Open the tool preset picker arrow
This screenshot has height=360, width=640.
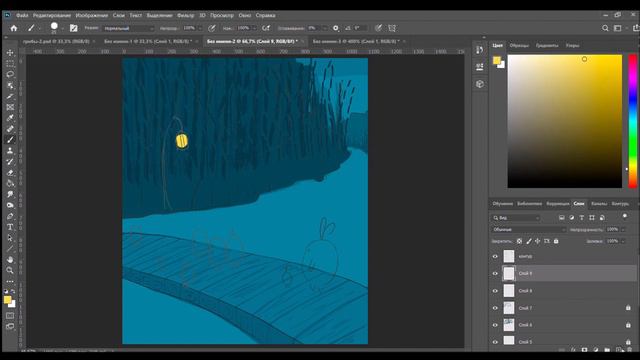click(x=40, y=29)
